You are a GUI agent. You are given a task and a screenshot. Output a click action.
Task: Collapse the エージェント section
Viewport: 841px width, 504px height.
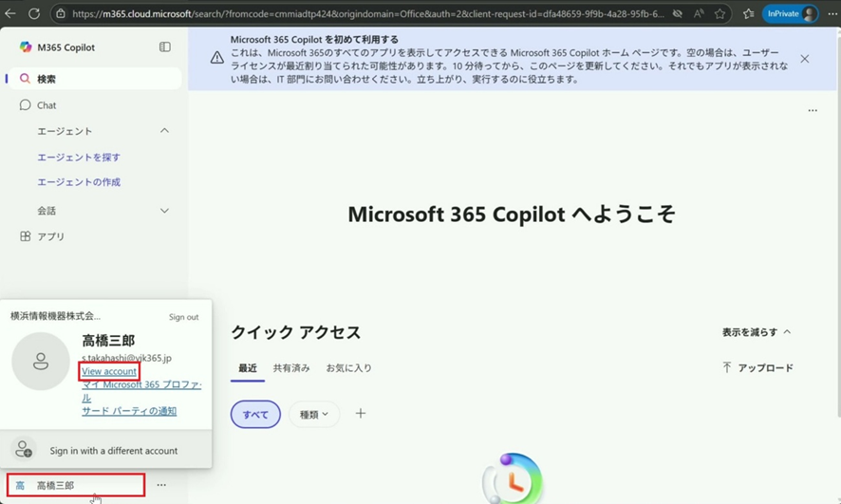pos(164,131)
